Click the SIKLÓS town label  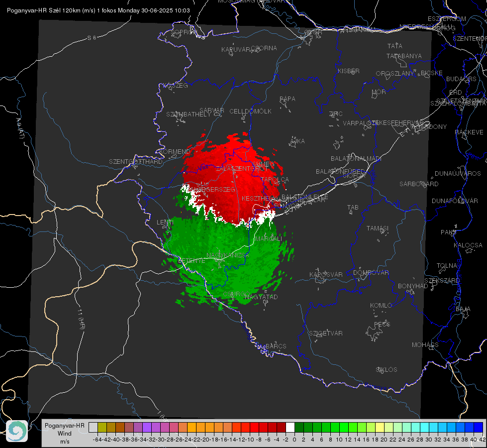coord(387,370)
